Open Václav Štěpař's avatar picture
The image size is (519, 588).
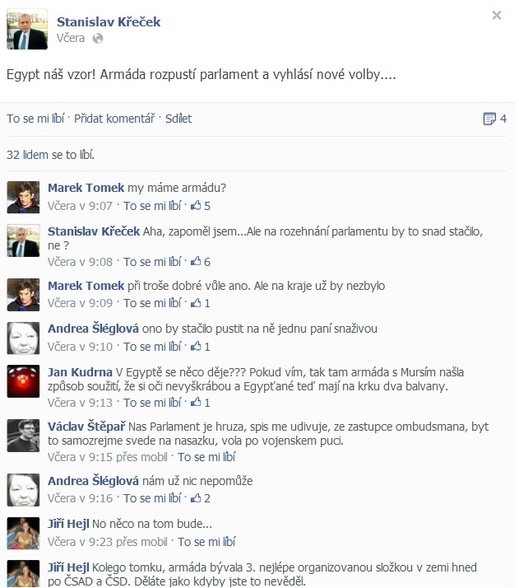click(23, 435)
